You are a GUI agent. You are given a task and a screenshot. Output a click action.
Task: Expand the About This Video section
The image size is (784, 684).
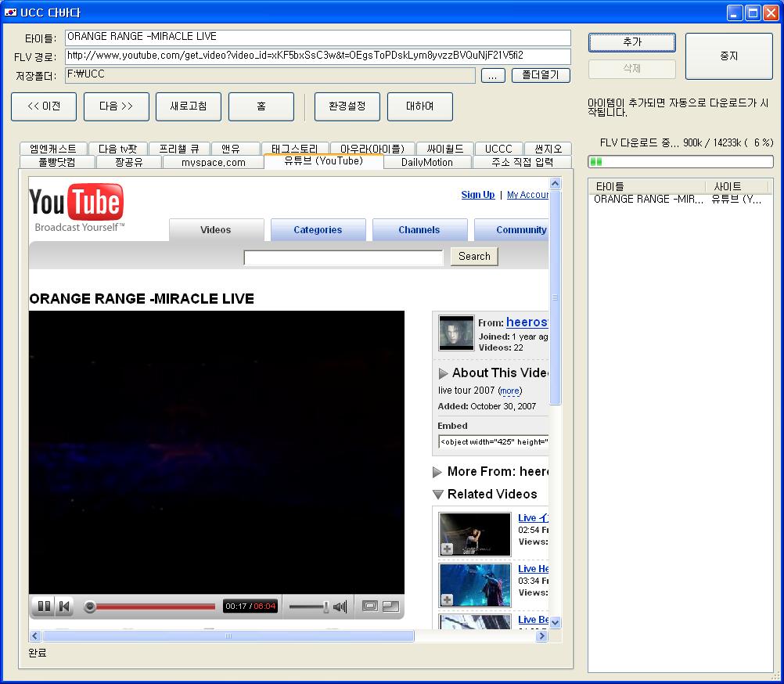(x=443, y=373)
